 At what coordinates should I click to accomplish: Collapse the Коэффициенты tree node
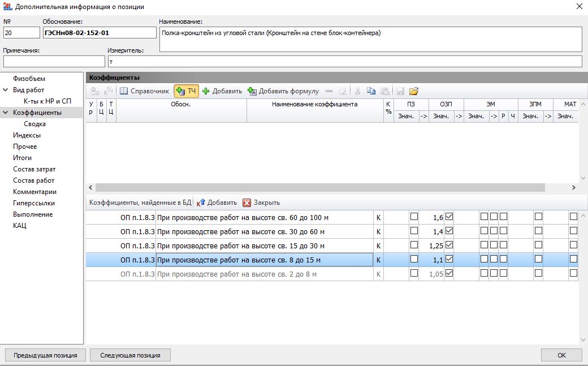(6, 112)
